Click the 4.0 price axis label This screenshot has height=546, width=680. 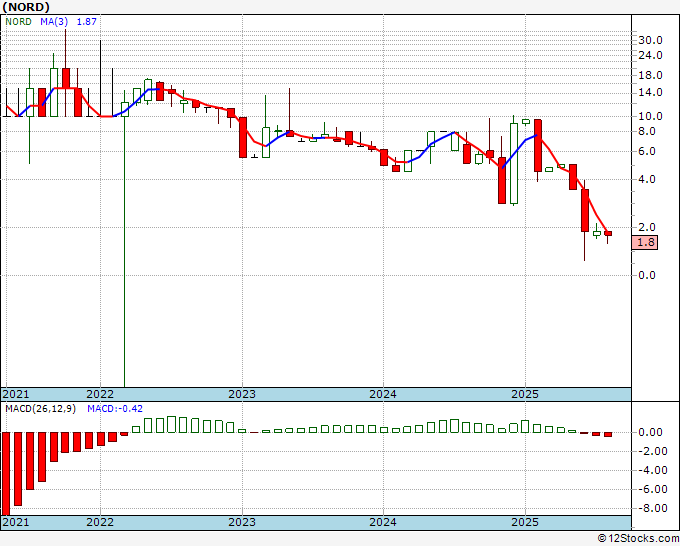(647, 179)
